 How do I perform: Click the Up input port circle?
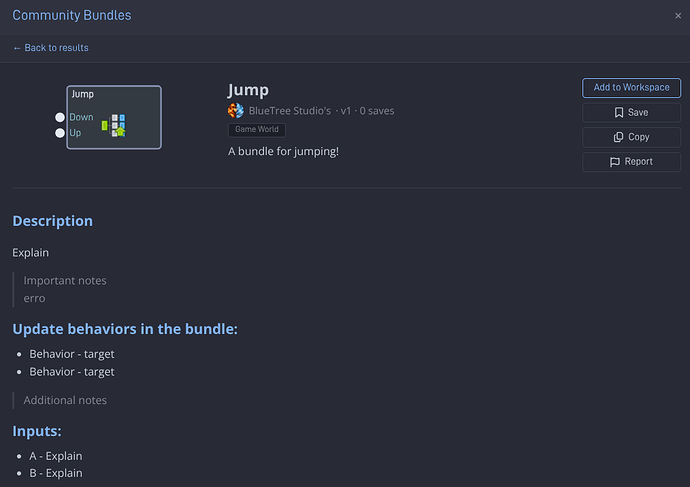point(60,133)
